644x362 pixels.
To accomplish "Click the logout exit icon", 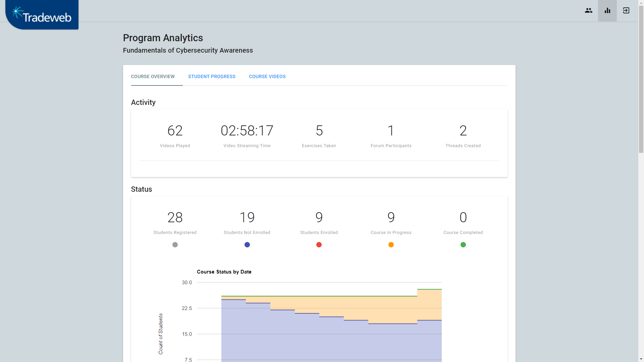I will [x=626, y=11].
